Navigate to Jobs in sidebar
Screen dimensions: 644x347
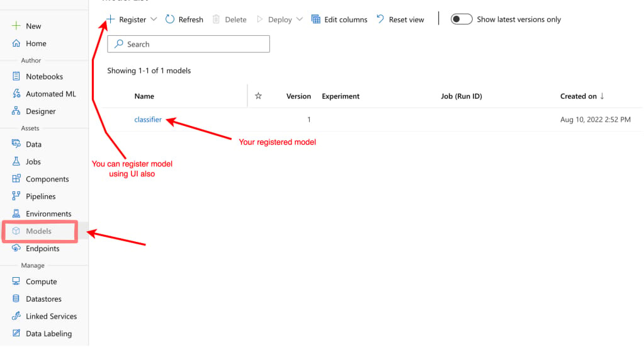coord(33,161)
